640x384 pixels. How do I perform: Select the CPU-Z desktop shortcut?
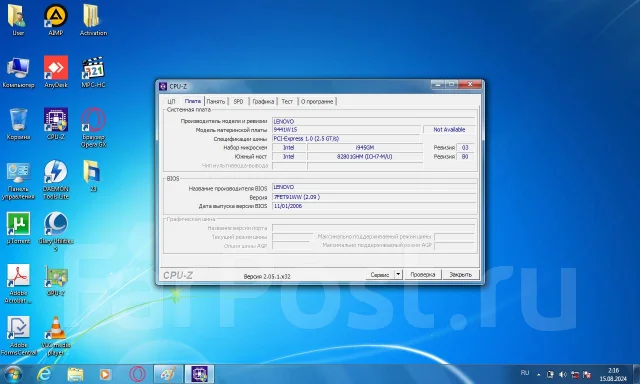[56, 124]
